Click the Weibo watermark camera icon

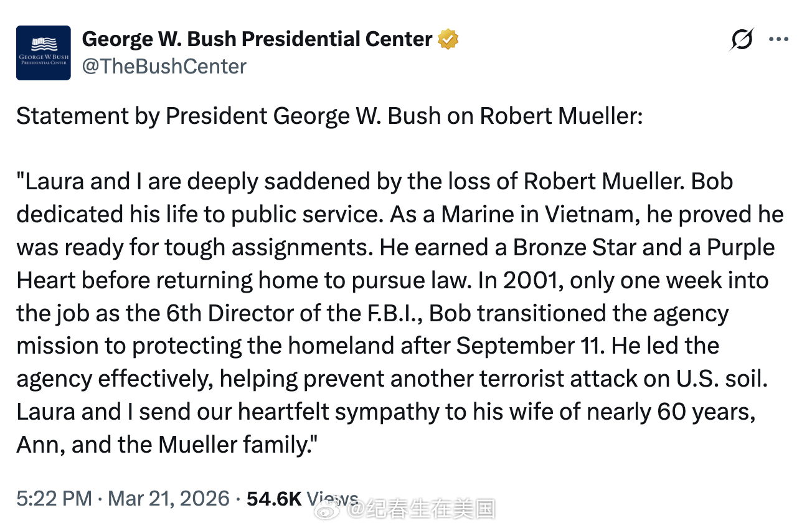click(326, 509)
